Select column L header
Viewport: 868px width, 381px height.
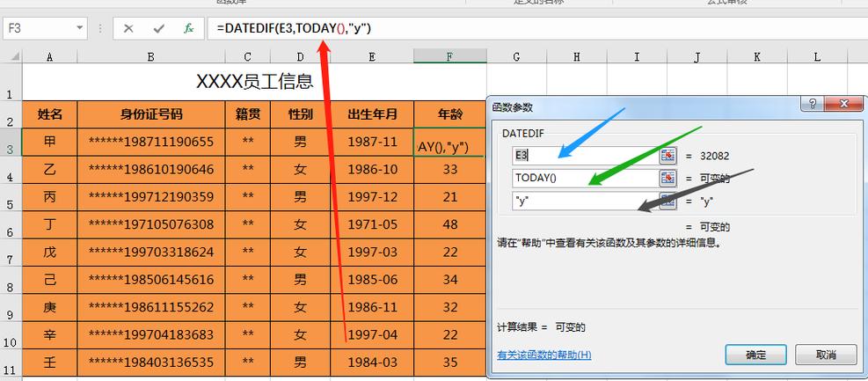817,56
